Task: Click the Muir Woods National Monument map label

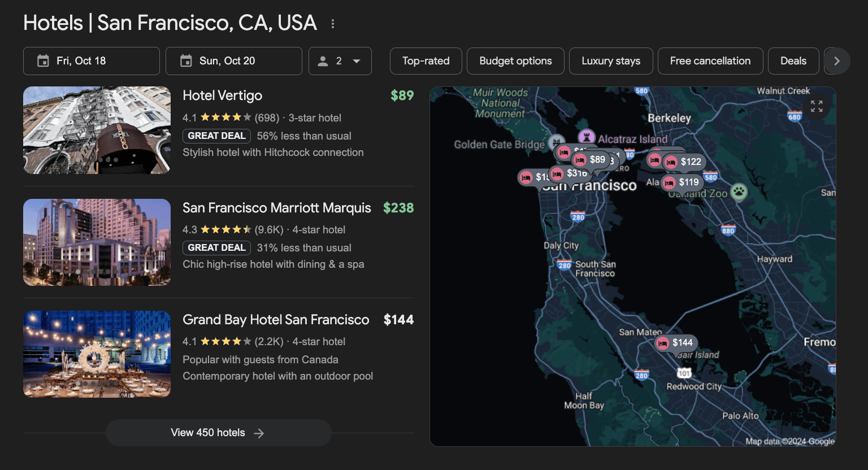Action: click(x=501, y=103)
